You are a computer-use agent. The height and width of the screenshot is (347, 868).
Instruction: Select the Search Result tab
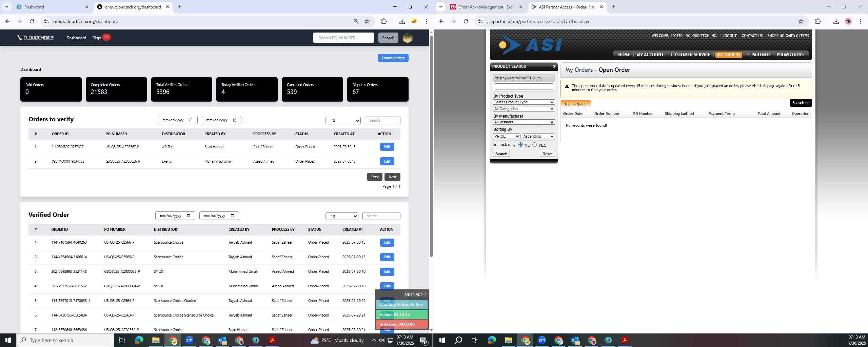coord(575,105)
